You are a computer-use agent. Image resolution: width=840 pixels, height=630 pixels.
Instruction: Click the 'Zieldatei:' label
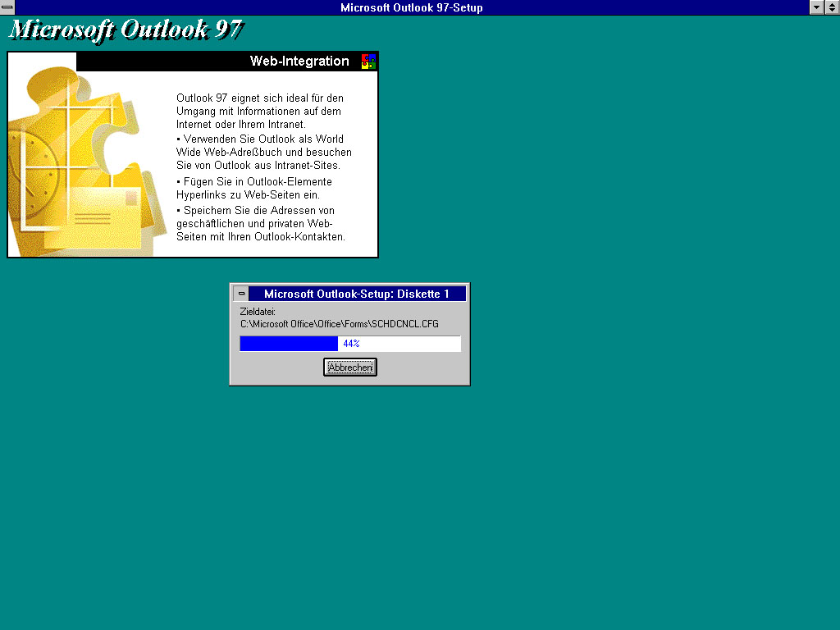(x=258, y=311)
